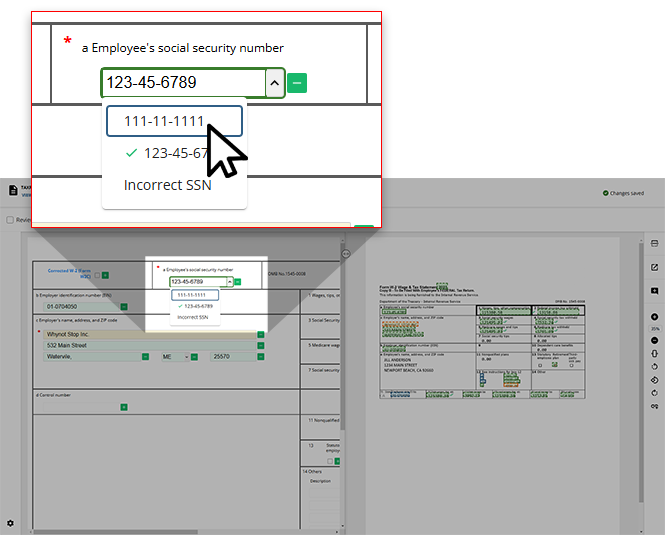Collapse the enlarged SSN dropdown chevron
Viewport: 665px width, 535px height.
[x=273, y=83]
